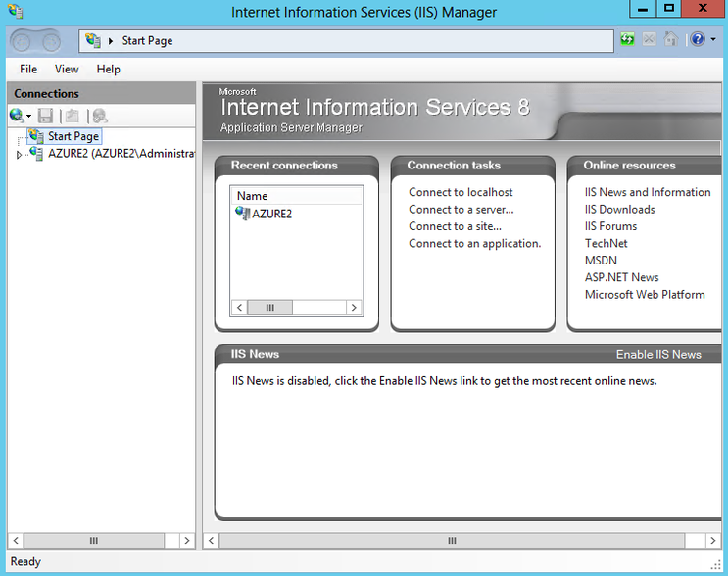The height and width of the screenshot is (576, 728).
Task: Click the globe Create New Connection icon
Action: pyautogui.click(x=17, y=116)
